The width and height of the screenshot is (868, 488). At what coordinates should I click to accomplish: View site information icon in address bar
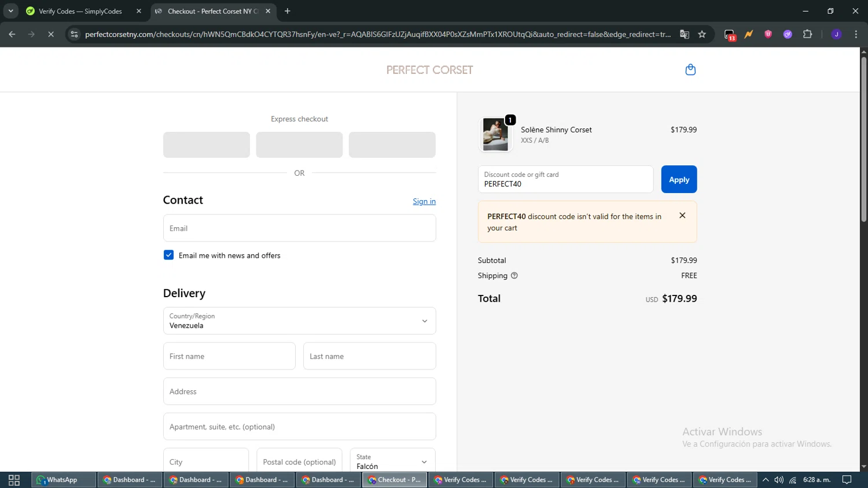pos(74,34)
